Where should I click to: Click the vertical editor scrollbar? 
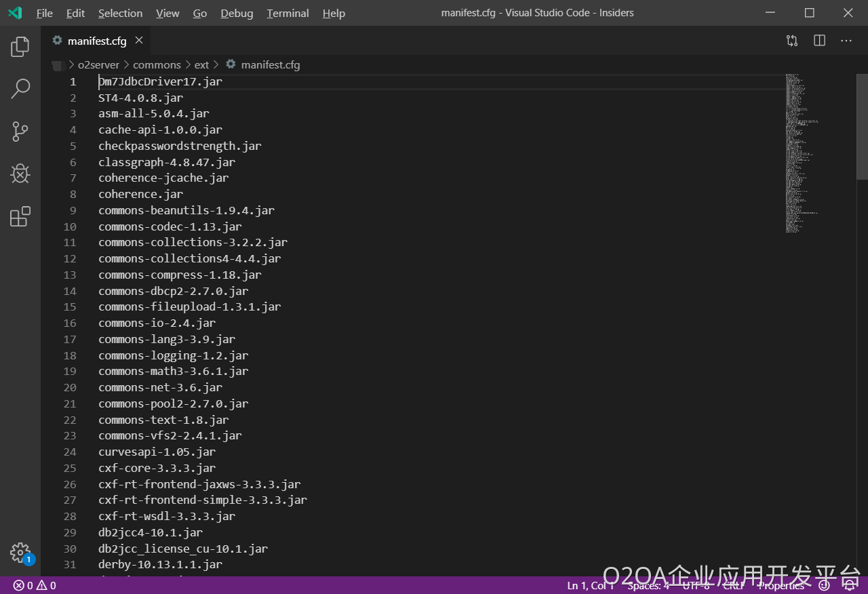pos(863,324)
